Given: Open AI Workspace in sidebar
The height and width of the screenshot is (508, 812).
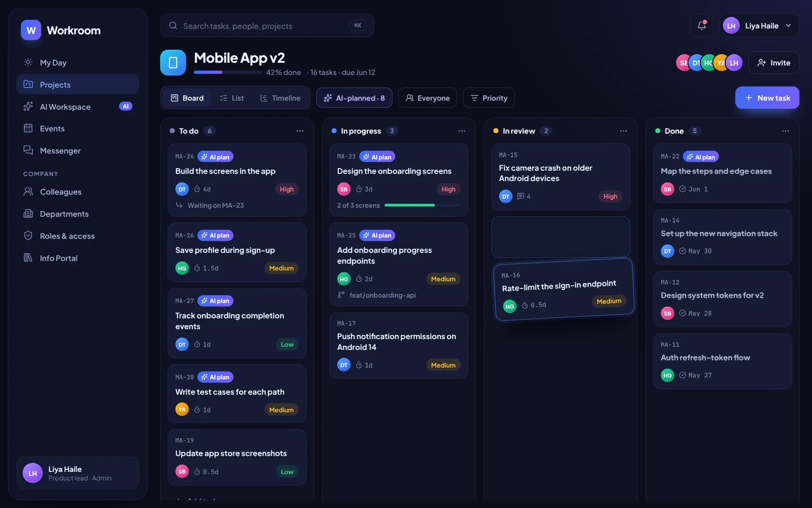Looking at the screenshot, I should pyautogui.click(x=78, y=107).
